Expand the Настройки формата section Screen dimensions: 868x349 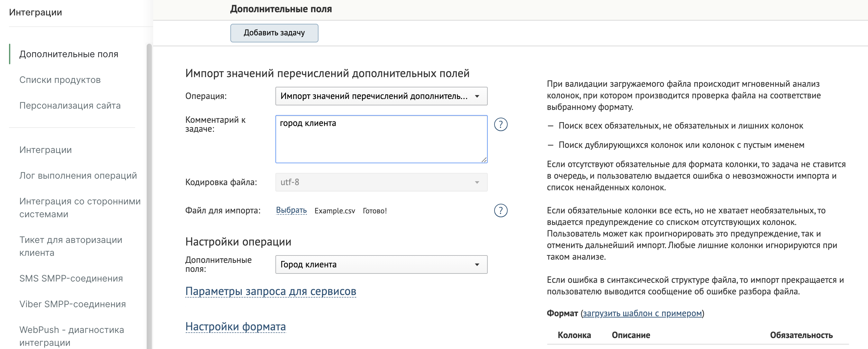point(235,327)
